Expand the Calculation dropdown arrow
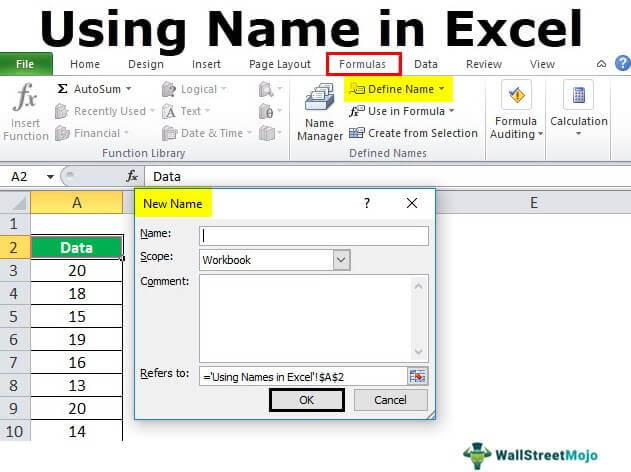The height and width of the screenshot is (472, 631). point(578,134)
